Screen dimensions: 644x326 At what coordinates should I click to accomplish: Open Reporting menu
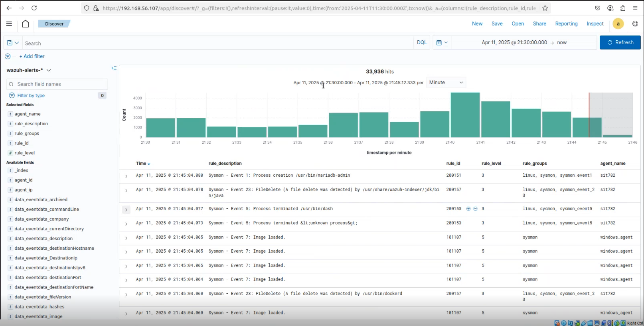point(566,24)
